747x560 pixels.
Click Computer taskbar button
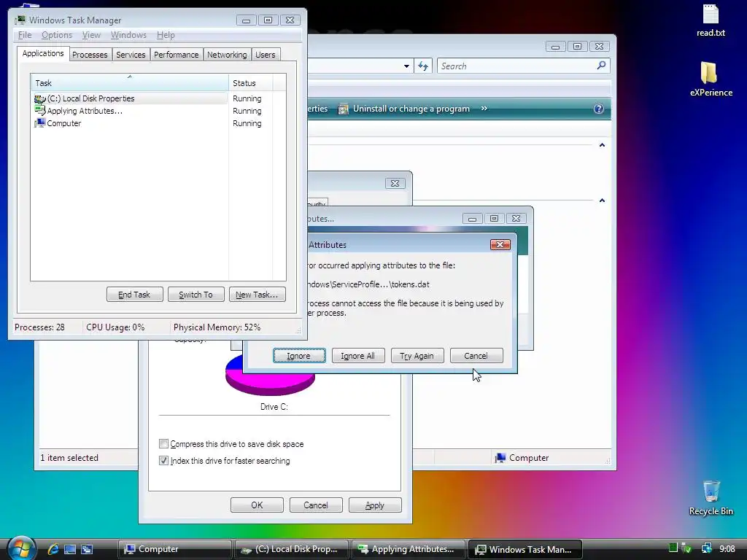(x=174, y=549)
